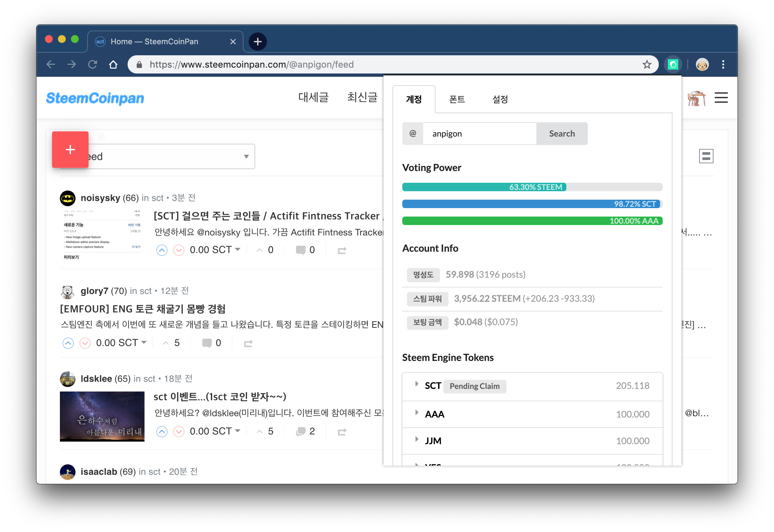Open comments on ldsklee's post
This screenshot has width=774, height=532.
(x=305, y=432)
